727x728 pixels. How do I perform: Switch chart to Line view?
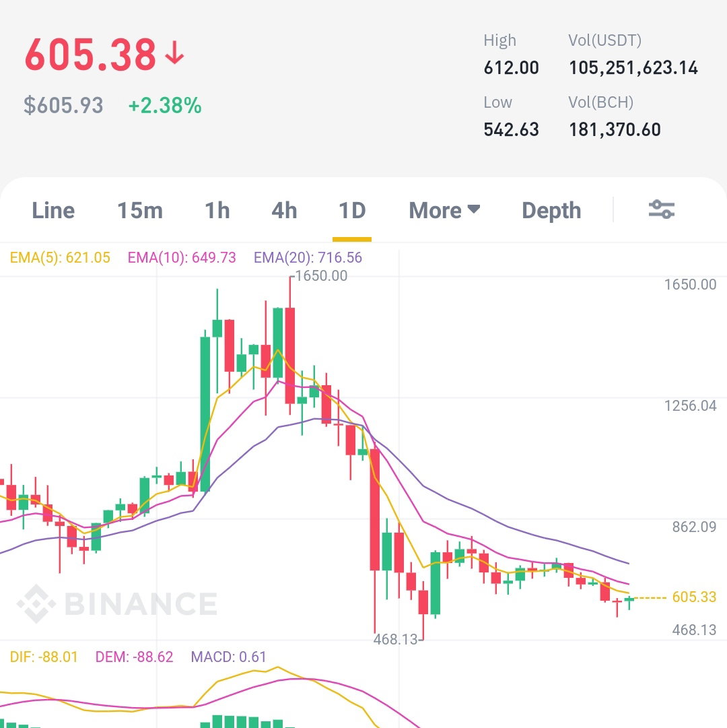(53, 210)
